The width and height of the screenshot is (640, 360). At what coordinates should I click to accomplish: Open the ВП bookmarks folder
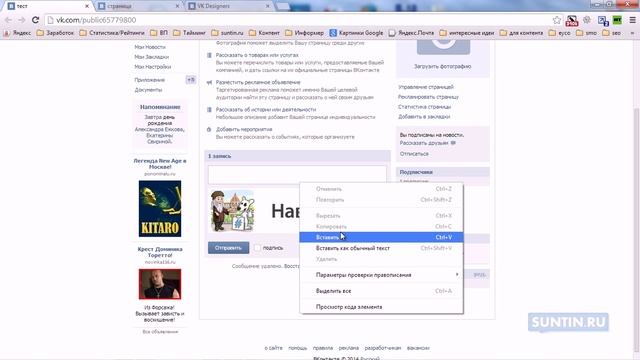[x=159, y=33]
